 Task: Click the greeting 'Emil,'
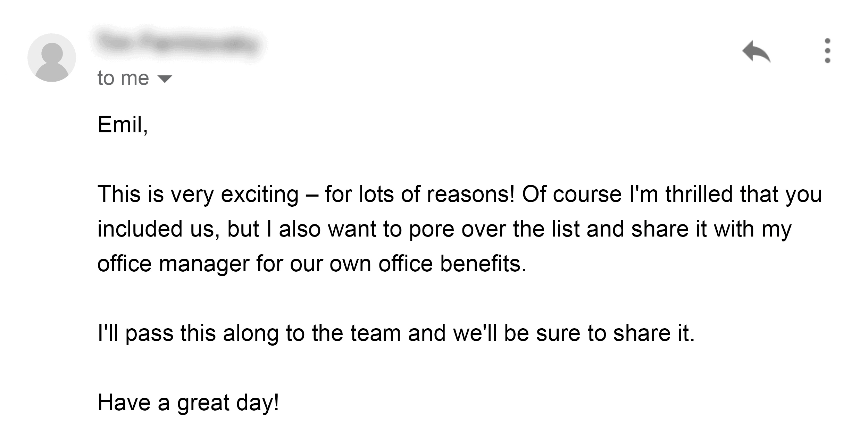coord(123,124)
